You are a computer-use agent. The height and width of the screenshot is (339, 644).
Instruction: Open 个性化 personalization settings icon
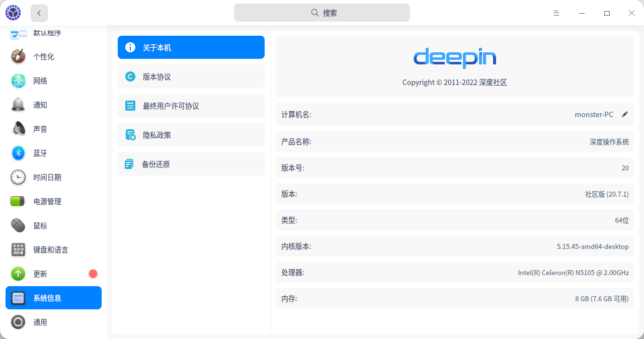(x=18, y=56)
